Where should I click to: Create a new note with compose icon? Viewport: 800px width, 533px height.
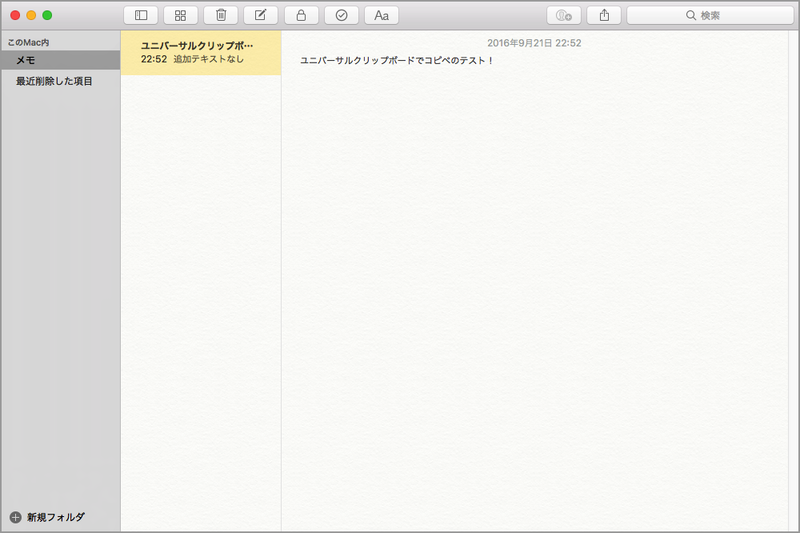[x=261, y=15]
